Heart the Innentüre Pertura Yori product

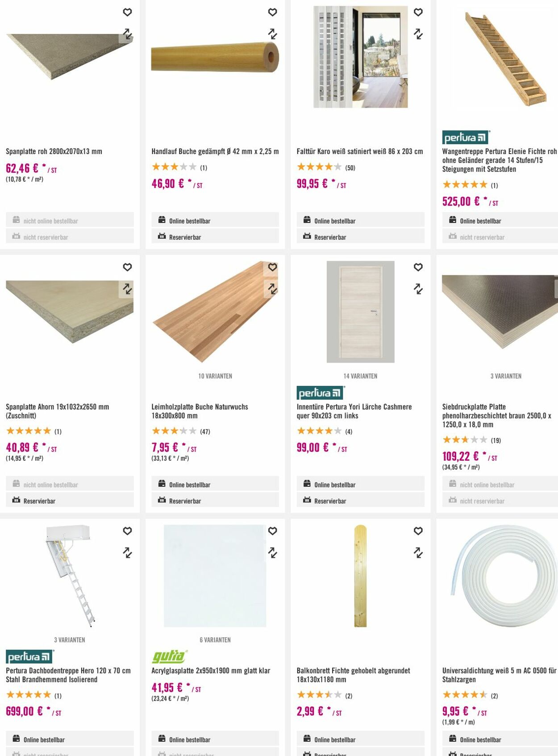click(x=418, y=267)
